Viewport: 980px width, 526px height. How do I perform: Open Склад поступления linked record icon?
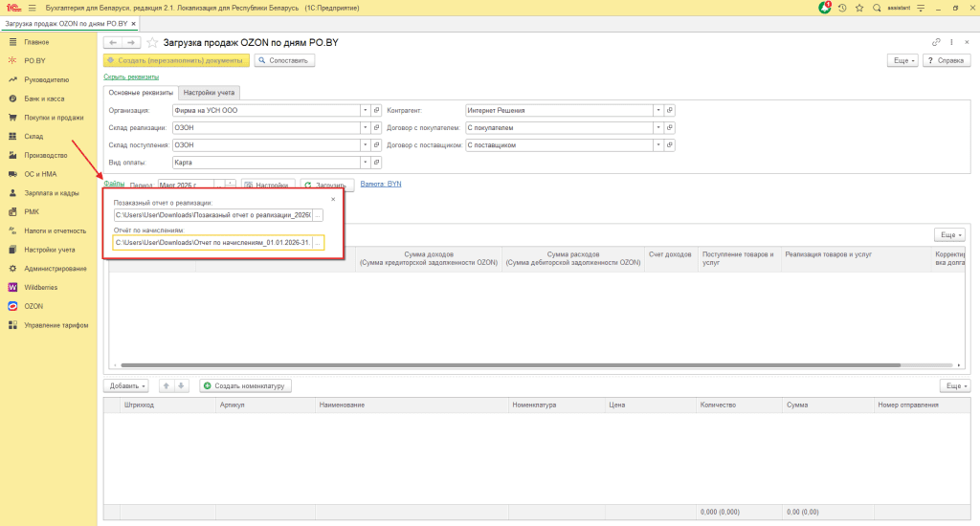click(x=377, y=145)
